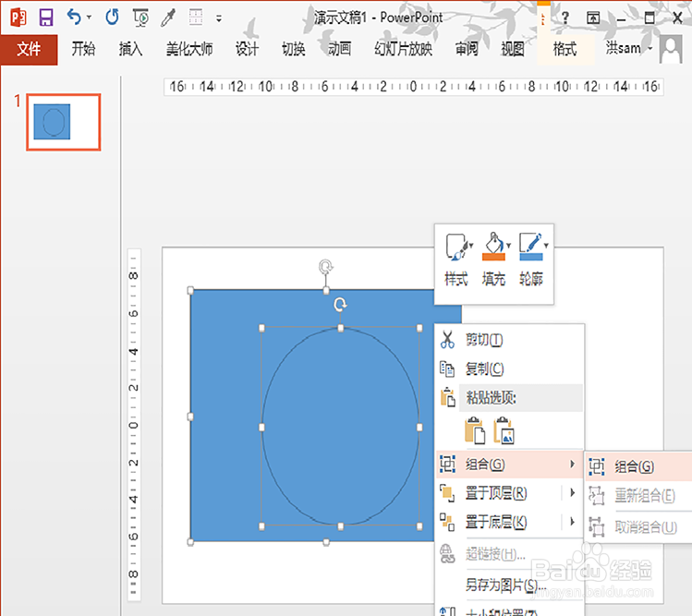This screenshot has width=692, height=616.
Task: Select the eyedropper tool in quick access toolbar
Action: (x=168, y=18)
